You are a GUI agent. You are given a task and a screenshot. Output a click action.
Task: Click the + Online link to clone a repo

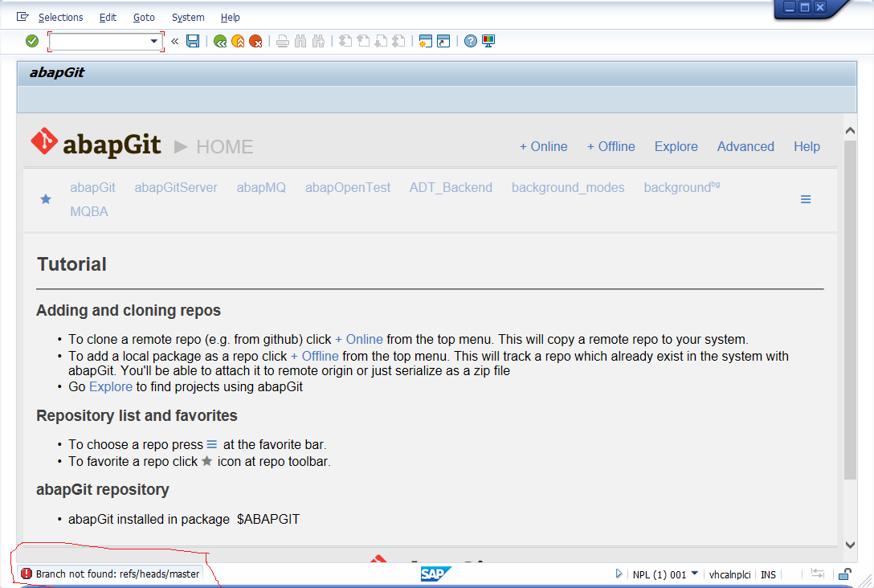543,146
